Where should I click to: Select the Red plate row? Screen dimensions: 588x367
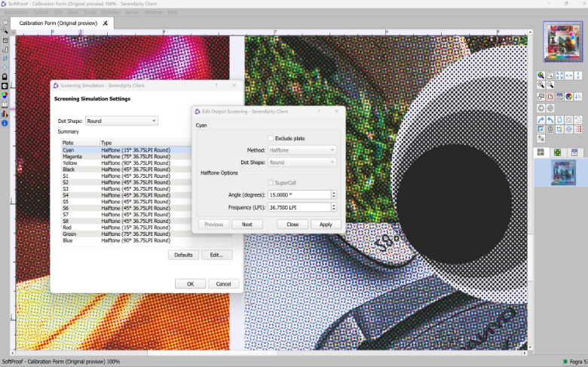[127, 228]
